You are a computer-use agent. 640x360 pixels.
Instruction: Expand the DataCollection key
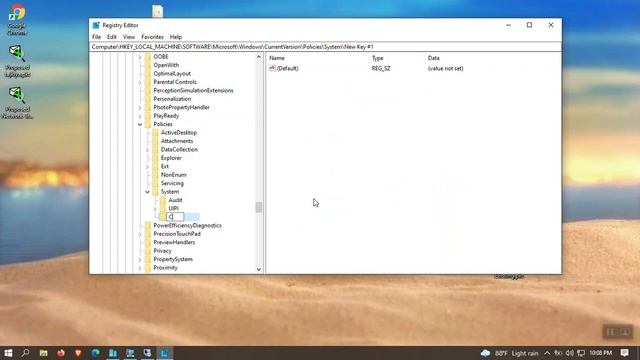coord(147,149)
